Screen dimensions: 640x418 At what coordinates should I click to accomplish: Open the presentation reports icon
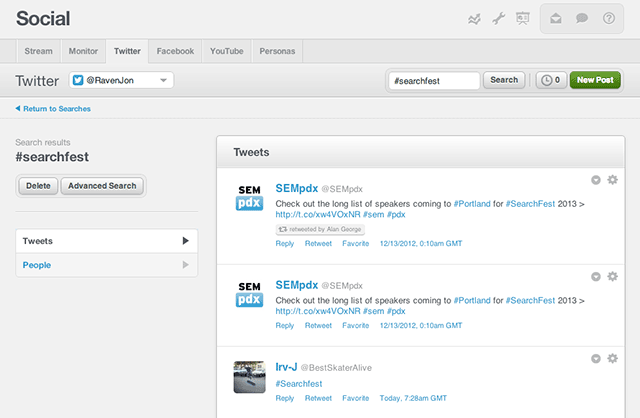point(522,18)
